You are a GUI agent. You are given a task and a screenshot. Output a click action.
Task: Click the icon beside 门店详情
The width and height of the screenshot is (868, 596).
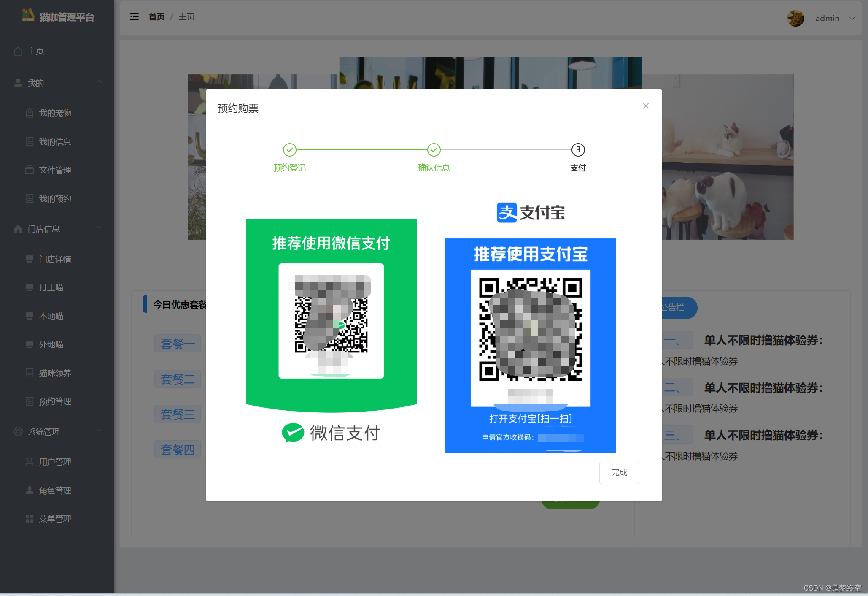(30, 259)
